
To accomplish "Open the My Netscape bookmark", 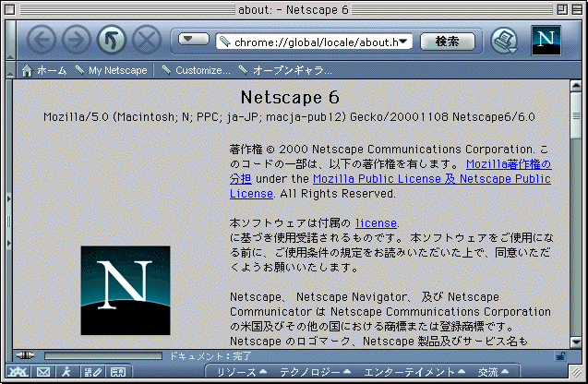I will point(111,70).
